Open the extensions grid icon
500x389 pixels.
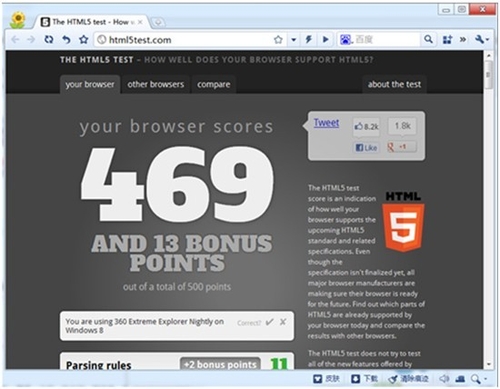[447, 40]
